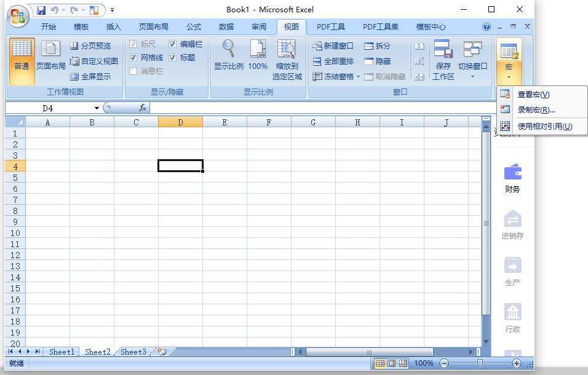Image resolution: width=588 pixels, height=375 pixels.
Task: Go to last sheet navigation arrow
Action: coord(37,352)
